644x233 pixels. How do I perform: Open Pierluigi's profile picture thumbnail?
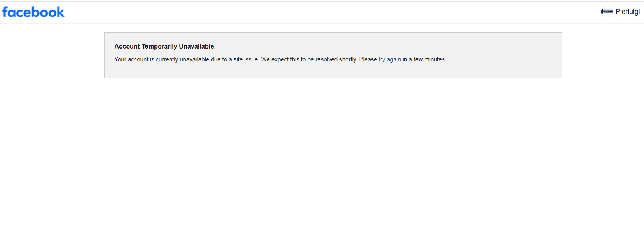click(607, 12)
